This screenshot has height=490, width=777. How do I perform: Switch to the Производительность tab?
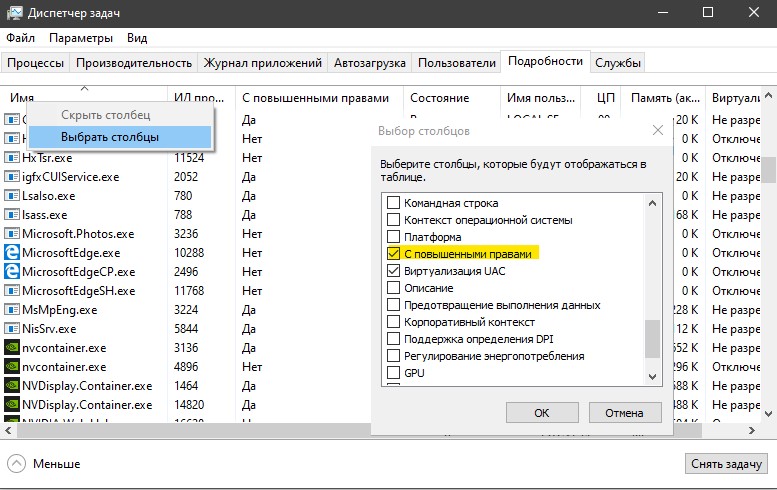click(134, 63)
